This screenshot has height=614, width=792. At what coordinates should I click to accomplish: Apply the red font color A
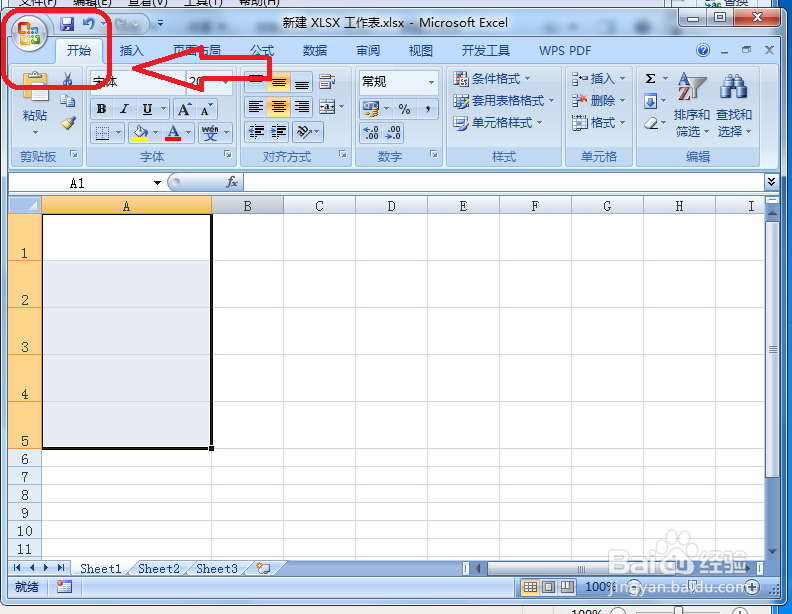[x=173, y=133]
